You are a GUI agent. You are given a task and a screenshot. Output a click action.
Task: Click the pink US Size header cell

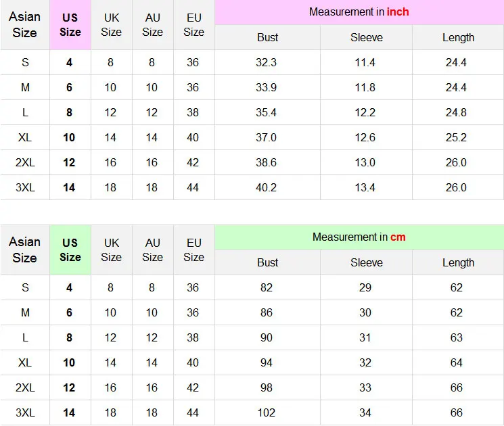70,25
